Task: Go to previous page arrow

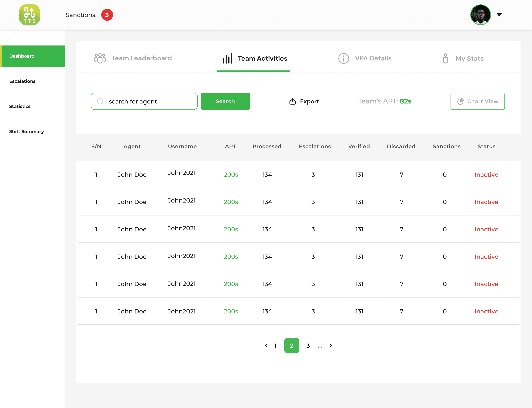Action: [266, 346]
